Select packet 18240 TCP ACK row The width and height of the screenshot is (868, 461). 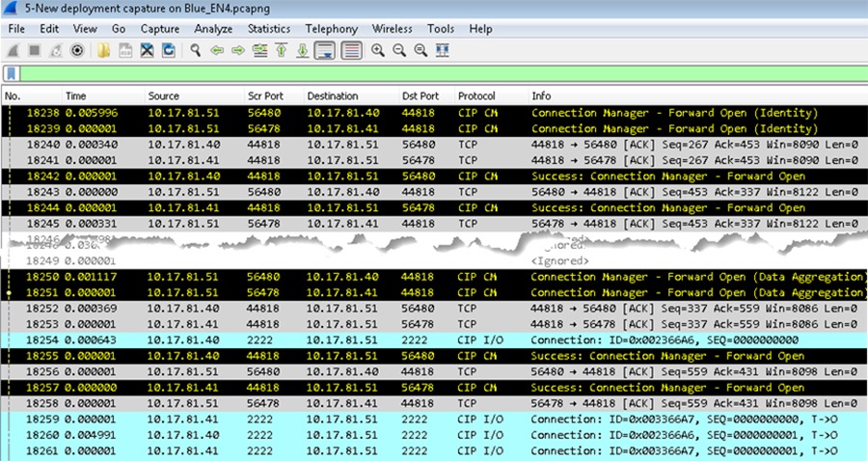(435, 145)
